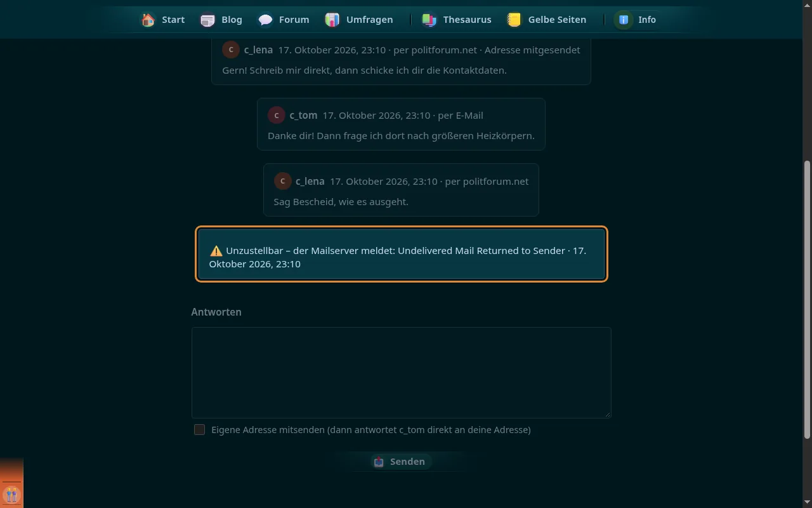Click the page vertical scrollbar
Viewport: 812px width, 508px height.
[x=807, y=298]
